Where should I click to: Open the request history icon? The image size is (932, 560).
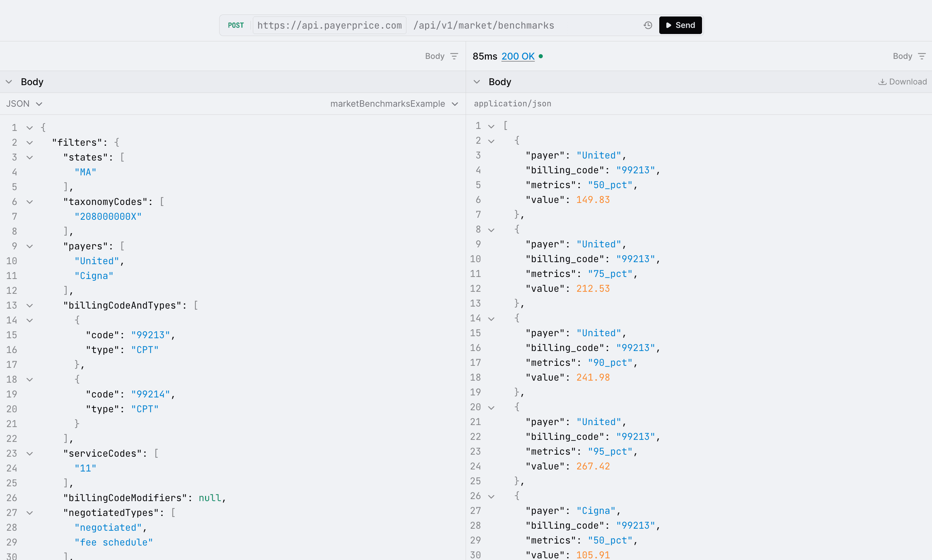click(x=647, y=25)
